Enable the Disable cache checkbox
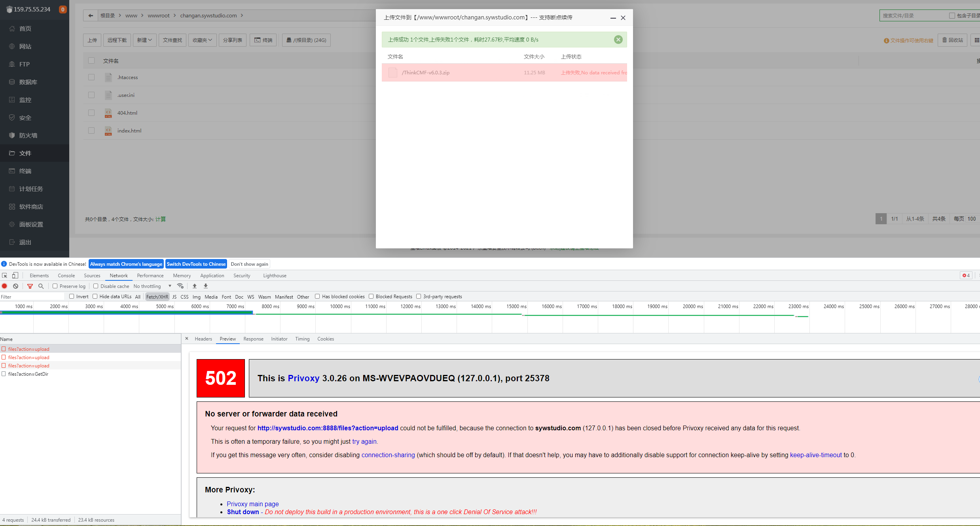The width and height of the screenshot is (980, 526). (x=96, y=286)
